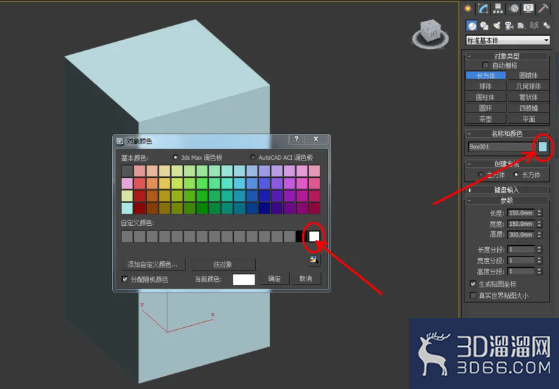559x389 pixels.
Task: Select the 3ds Max 调色板 radio button
Action: pyautogui.click(x=175, y=157)
